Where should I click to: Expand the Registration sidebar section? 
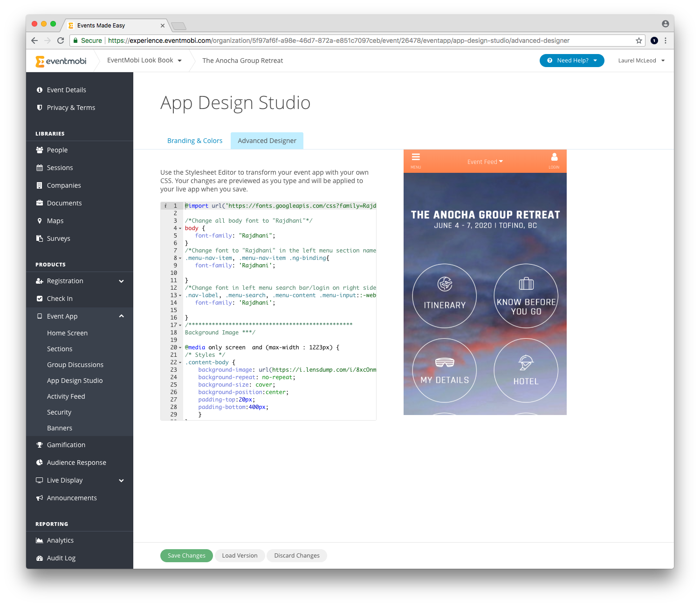pos(121,281)
